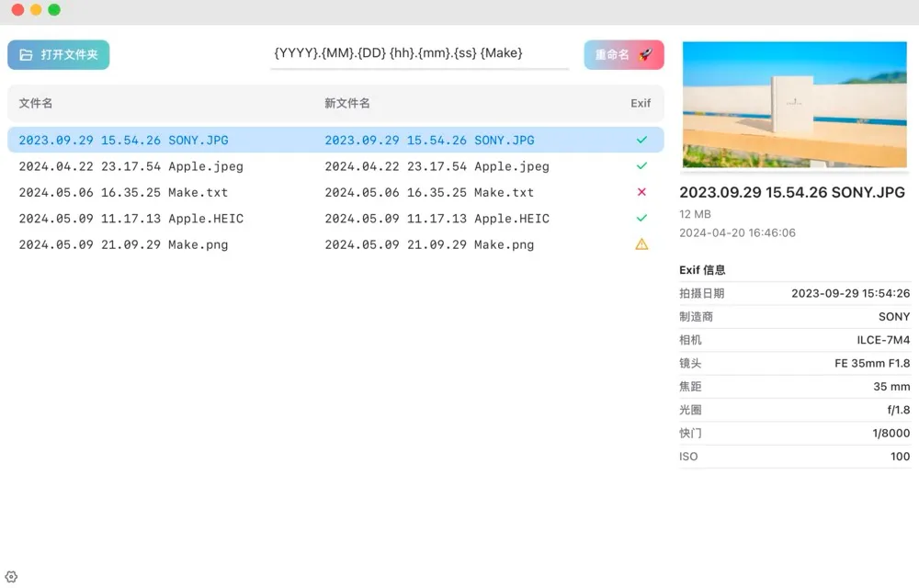
Task: Open the photo preview thumbnail
Action: pos(794,105)
